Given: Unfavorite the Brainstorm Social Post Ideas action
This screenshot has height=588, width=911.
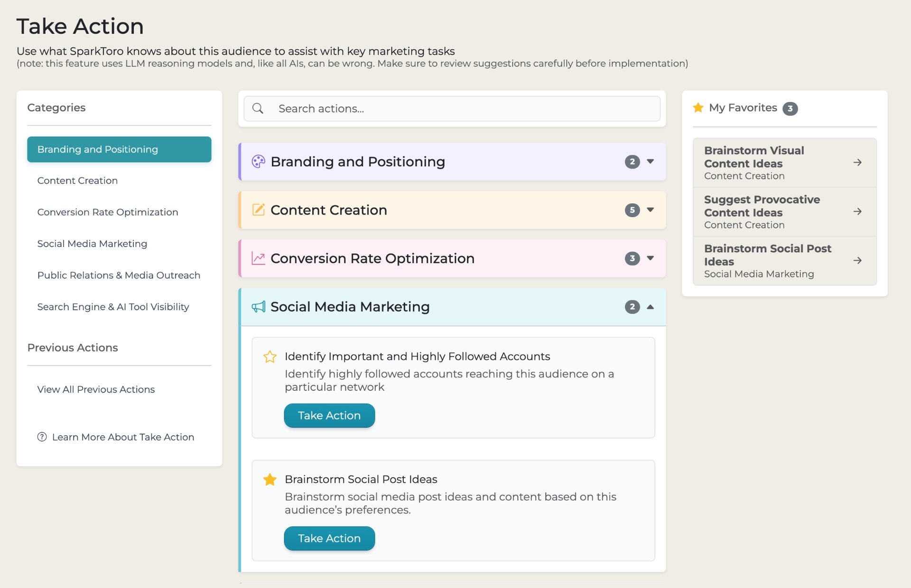Looking at the screenshot, I should (270, 479).
